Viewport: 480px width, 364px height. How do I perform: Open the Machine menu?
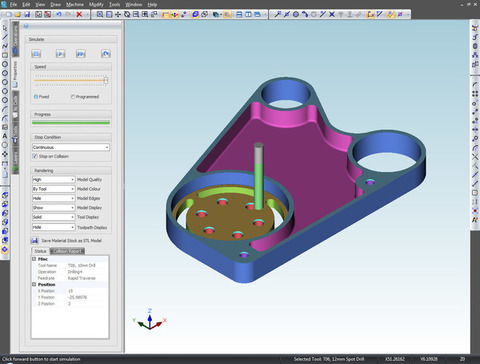[x=75, y=4]
